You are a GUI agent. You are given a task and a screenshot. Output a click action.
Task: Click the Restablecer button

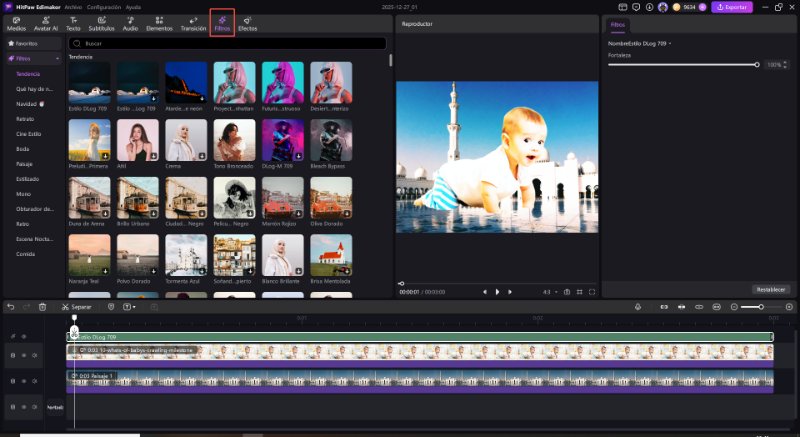[x=770, y=289]
